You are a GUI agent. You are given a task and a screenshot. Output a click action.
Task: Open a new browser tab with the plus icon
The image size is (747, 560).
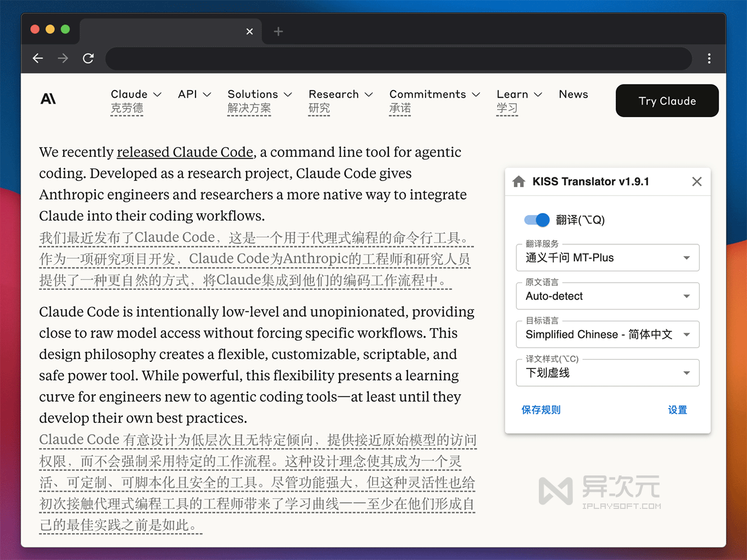coord(278,31)
